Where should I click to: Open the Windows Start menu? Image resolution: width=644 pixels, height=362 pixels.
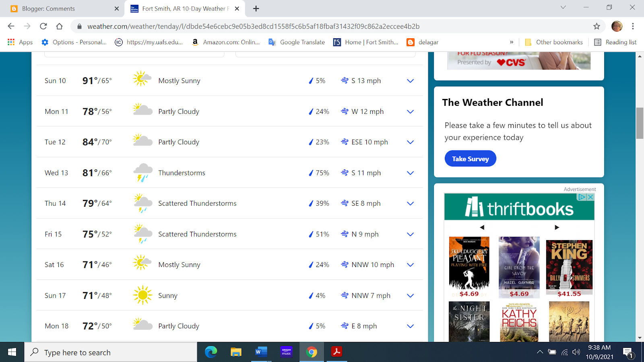pos(12,352)
